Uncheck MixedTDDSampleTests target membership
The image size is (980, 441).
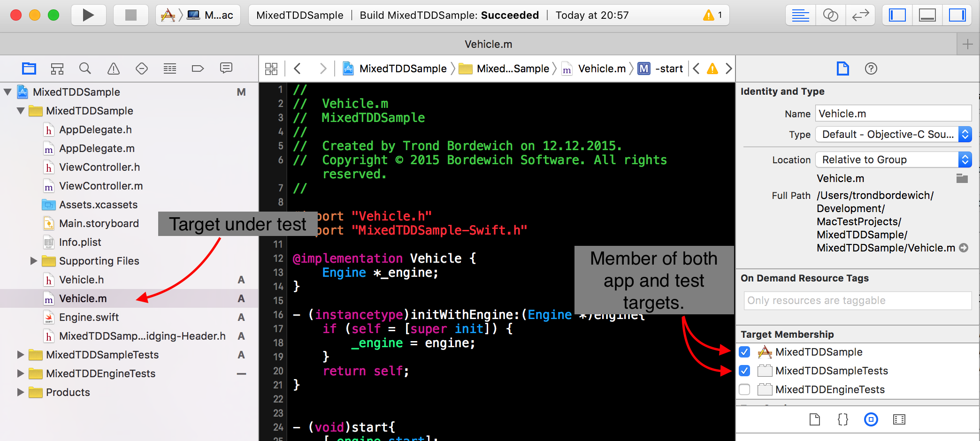point(744,371)
